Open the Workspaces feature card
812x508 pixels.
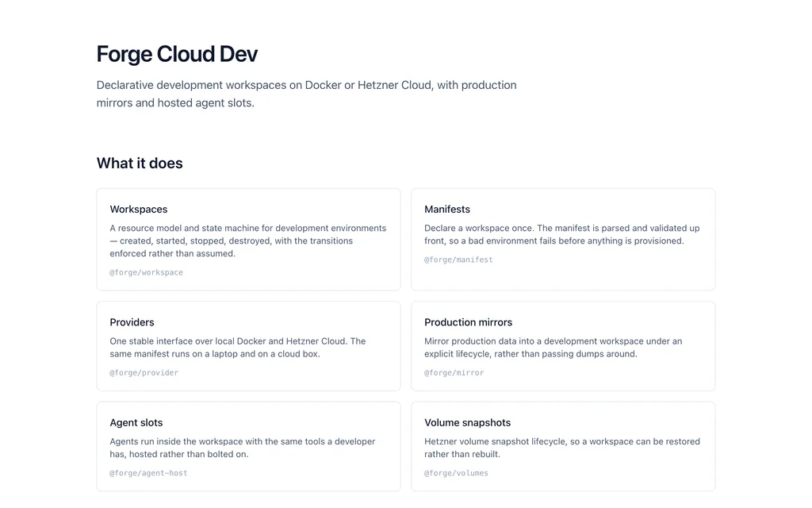[x=248, y=239]
